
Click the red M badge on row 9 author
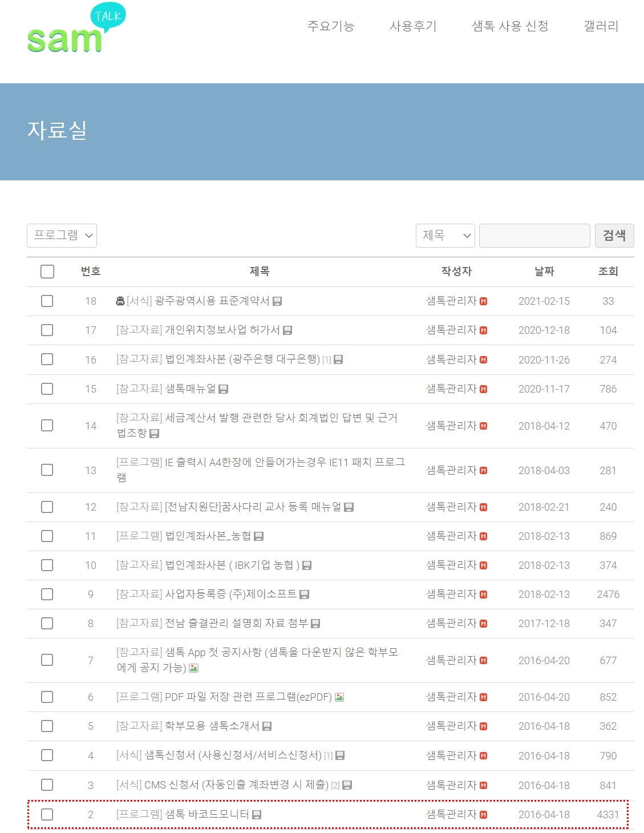(484, 595)
